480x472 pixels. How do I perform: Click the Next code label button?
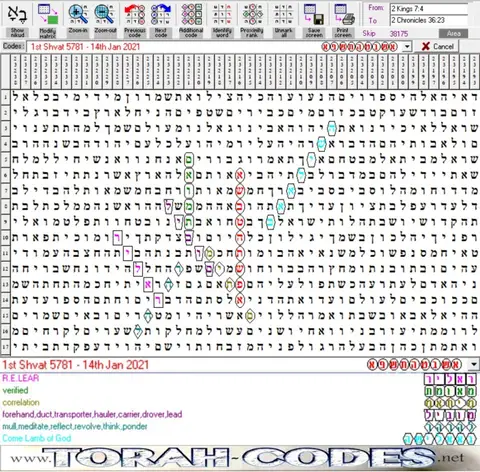click(161, 33)
